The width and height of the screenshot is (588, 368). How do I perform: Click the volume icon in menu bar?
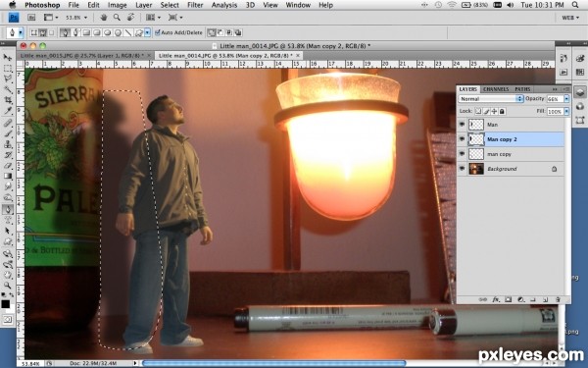pos(511,5)
